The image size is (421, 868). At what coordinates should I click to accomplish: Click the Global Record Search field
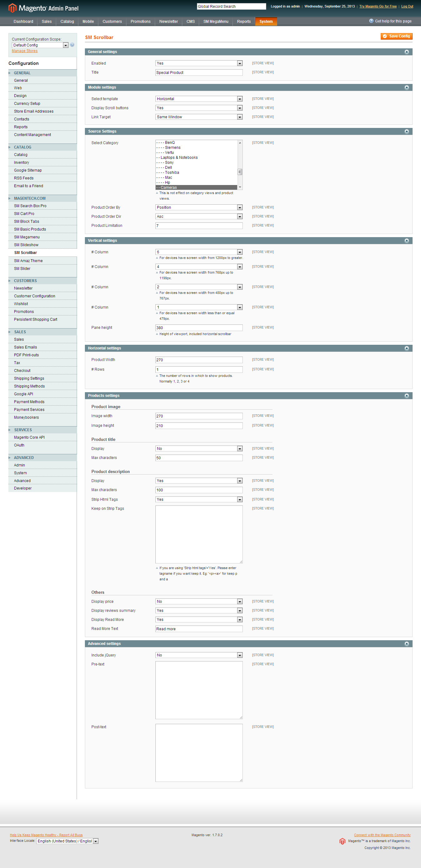pos(231,7)
